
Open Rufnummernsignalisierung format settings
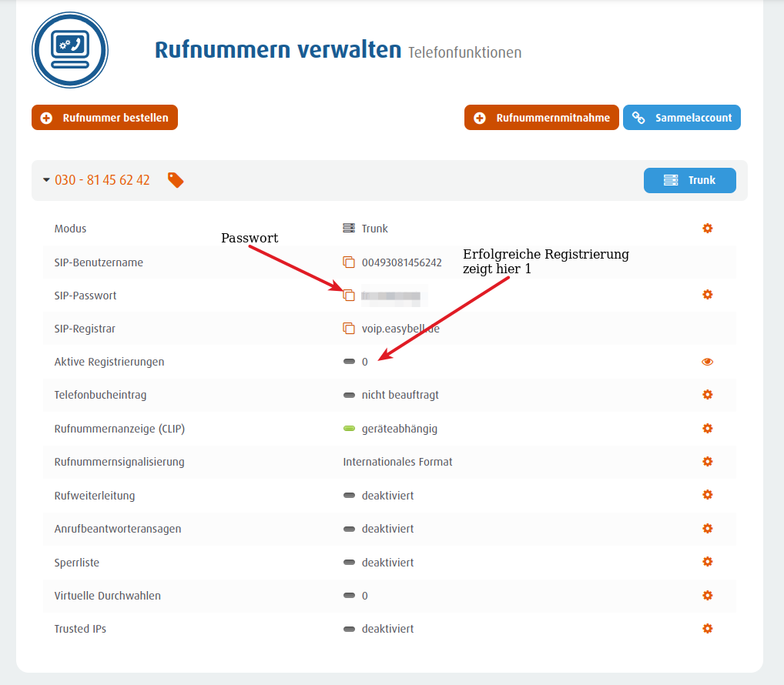click(707, 462)
